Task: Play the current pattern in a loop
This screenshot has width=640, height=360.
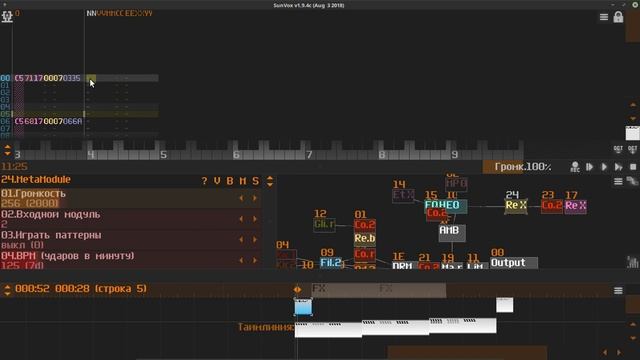Action: (619, 167)
